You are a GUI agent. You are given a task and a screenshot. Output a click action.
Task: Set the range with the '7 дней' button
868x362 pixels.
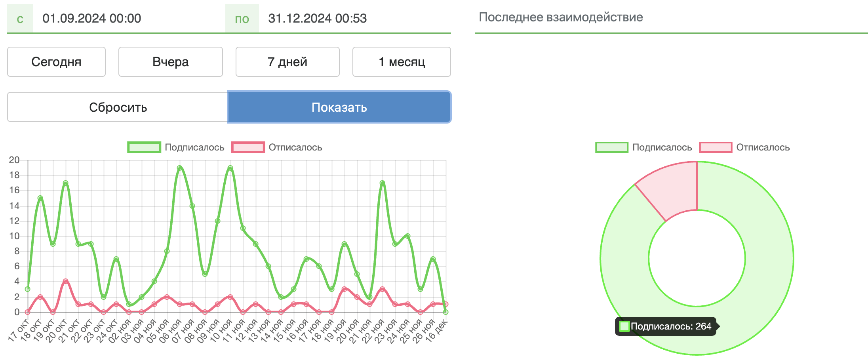pyautogui.click(x=287, y=62)
